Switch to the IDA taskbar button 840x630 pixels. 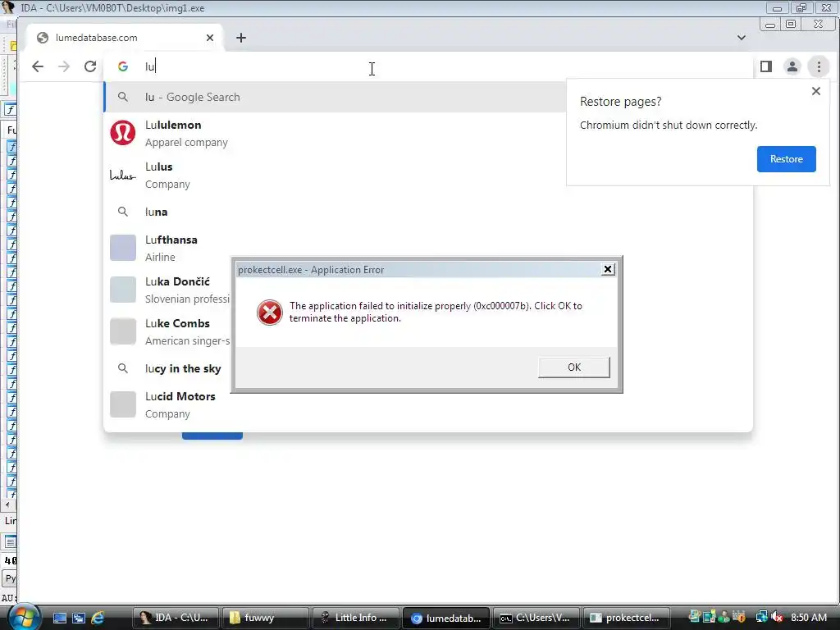click(x=176, y=618)
